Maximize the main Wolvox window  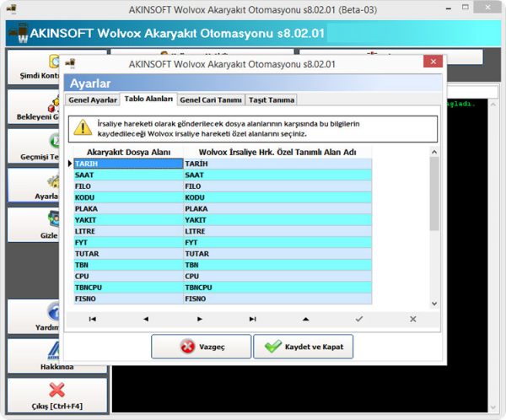pyautogui.click(x=465, y=7)
